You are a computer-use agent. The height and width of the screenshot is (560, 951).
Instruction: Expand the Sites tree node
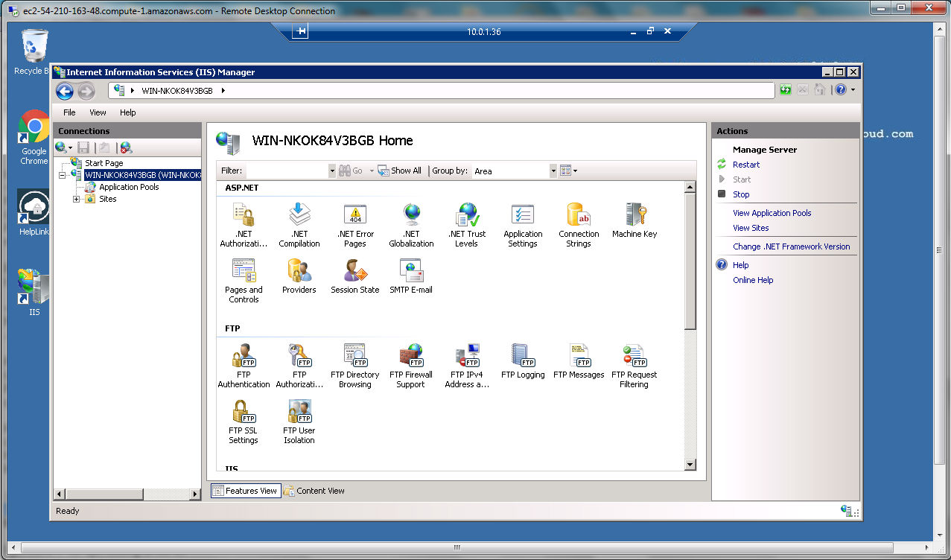tap(76, 200)
